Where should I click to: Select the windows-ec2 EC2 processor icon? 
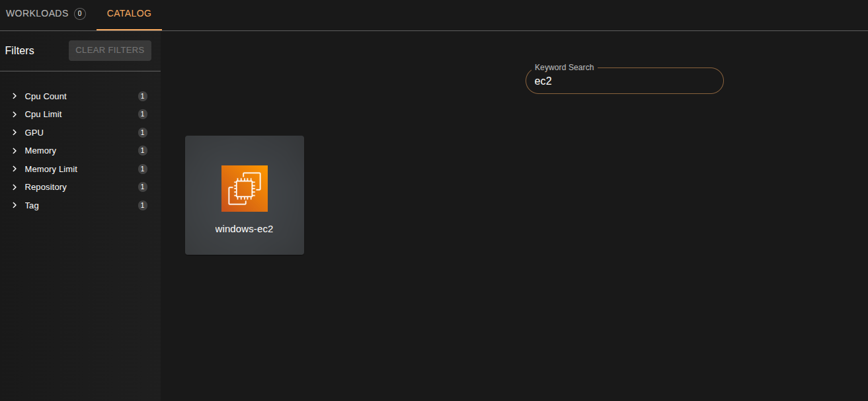[x=245, y=188]
